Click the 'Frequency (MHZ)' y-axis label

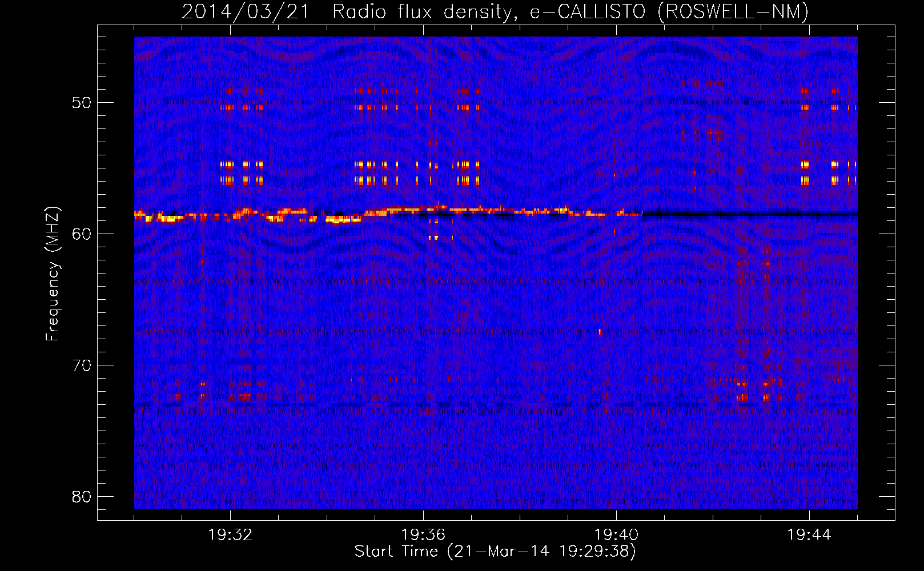pos(52,274)
